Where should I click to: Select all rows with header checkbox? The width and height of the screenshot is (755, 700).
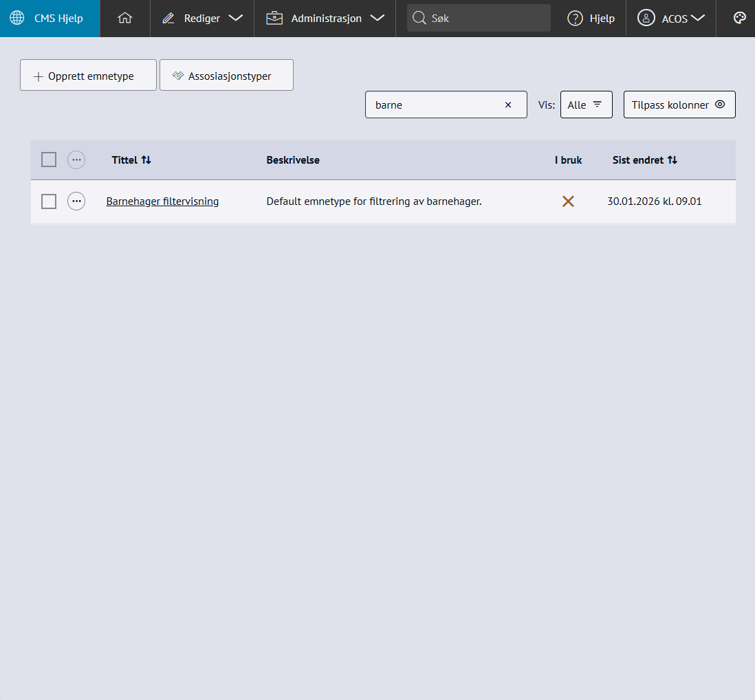[x=49, y=160]
